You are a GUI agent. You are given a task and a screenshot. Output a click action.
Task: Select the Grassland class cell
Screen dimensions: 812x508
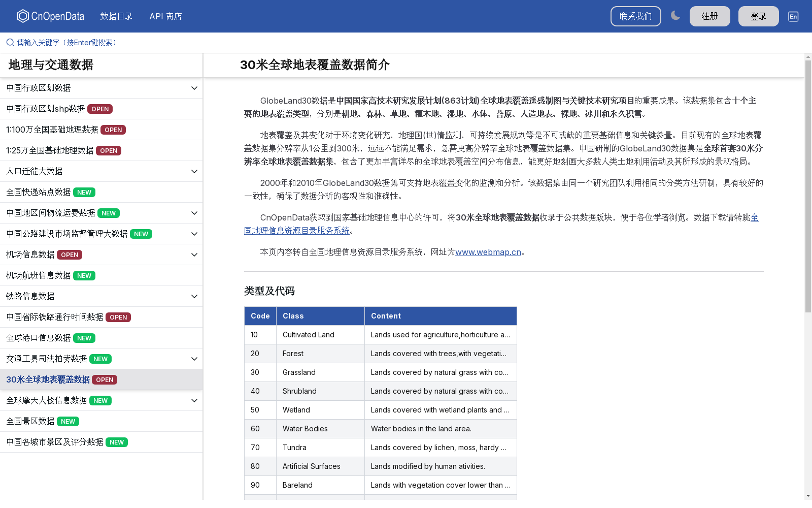point(320,372)
